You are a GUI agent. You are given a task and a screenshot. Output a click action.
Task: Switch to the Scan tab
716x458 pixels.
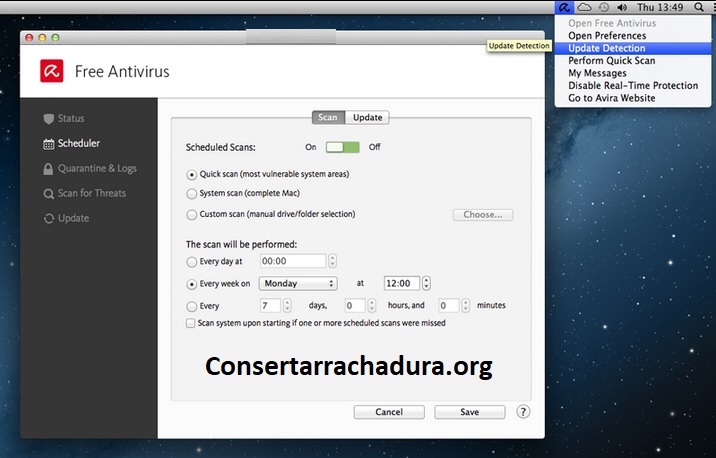(x=328, y=117)
